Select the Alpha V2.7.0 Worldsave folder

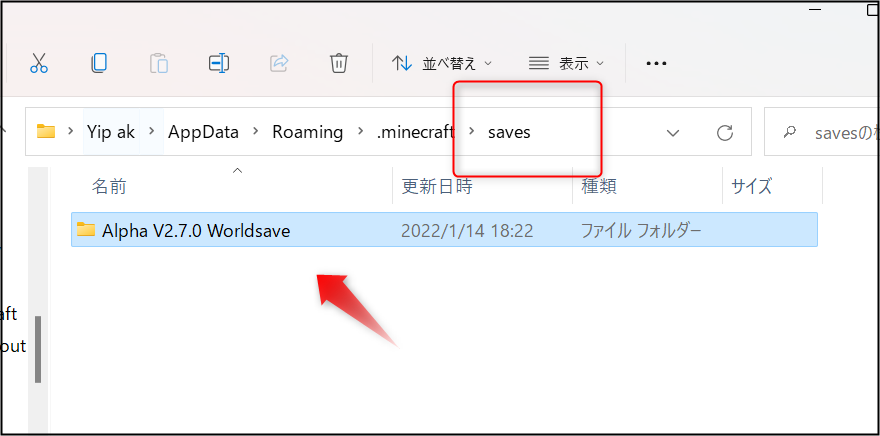pos(444,230)
